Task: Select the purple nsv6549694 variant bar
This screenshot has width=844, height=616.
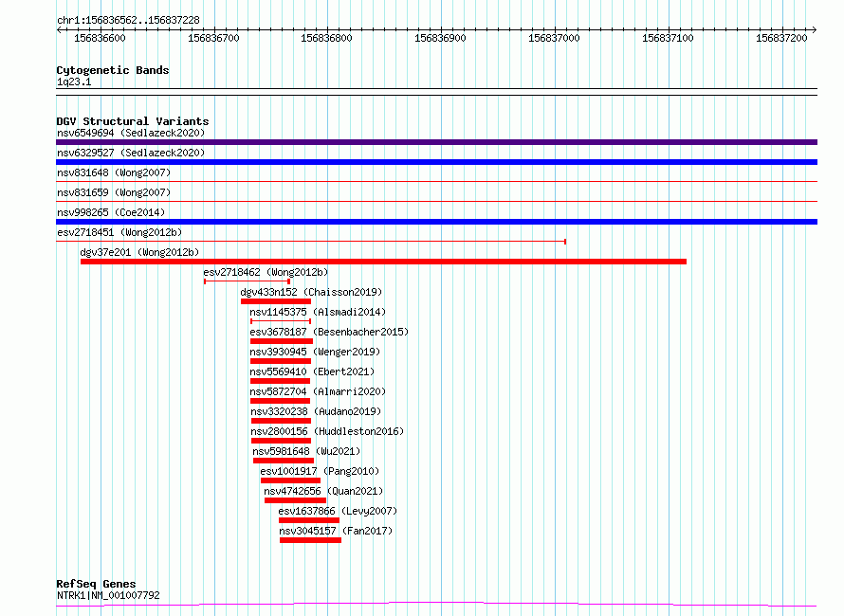Action: coord(436,142)
